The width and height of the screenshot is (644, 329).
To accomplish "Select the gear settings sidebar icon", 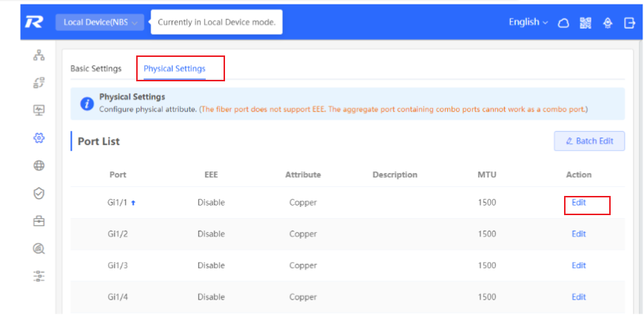I will point(38,138).
